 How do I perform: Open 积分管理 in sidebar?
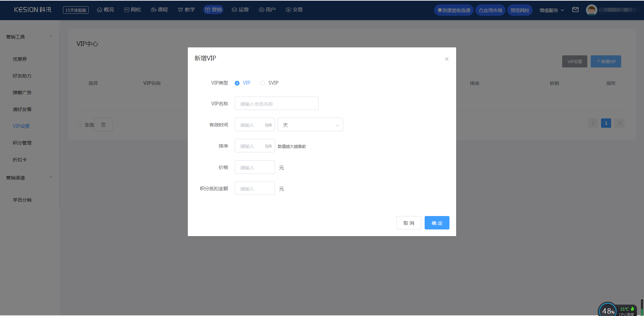tap(22, 143)
